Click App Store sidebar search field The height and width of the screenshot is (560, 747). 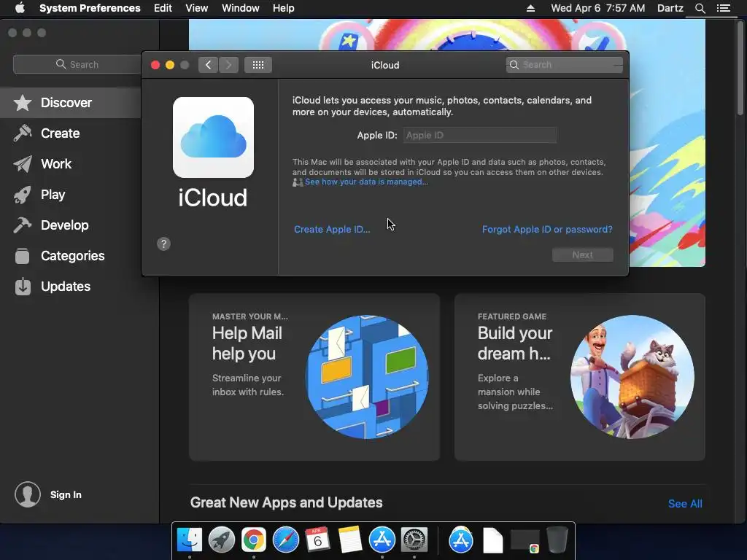point(77,64)
